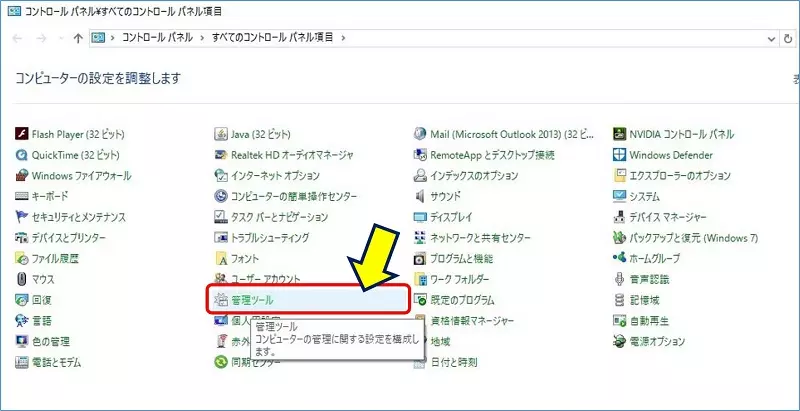
Task: Open the 電源オプション icon
Action: 619,341
